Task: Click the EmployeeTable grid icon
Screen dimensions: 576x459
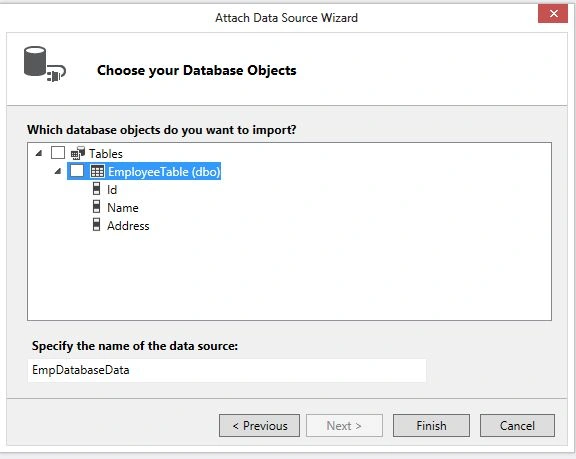Action: (97, 171)
